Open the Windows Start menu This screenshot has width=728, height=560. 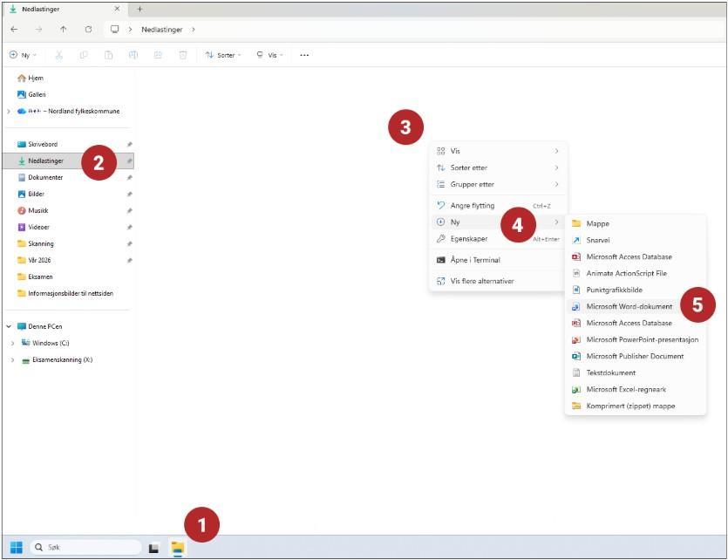tap(16, 548)
